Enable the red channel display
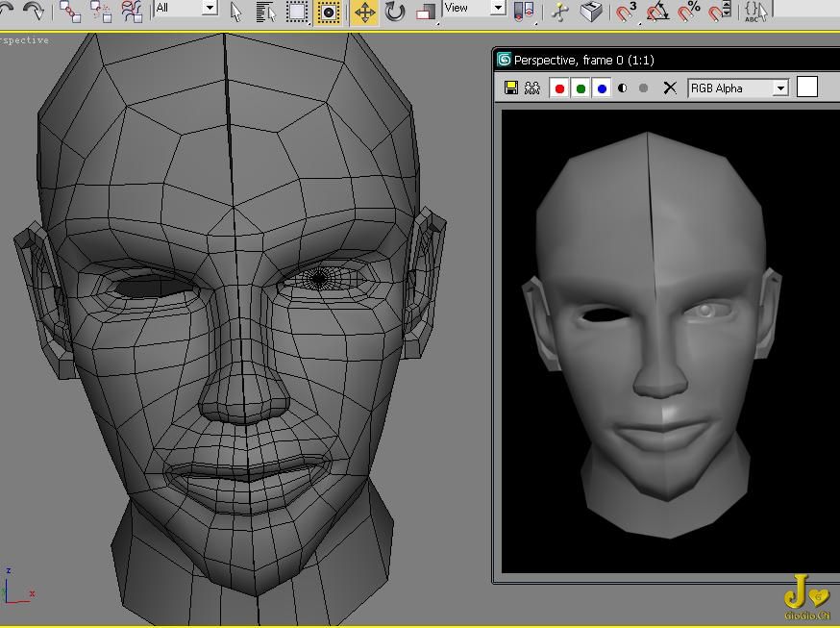Screen dimensions: 840x628 click(x=559, y=88)
